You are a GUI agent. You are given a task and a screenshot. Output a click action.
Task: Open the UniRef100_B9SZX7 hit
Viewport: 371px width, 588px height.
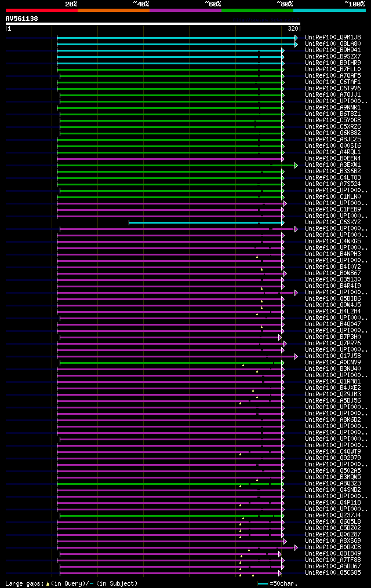(x=333, y=57)
